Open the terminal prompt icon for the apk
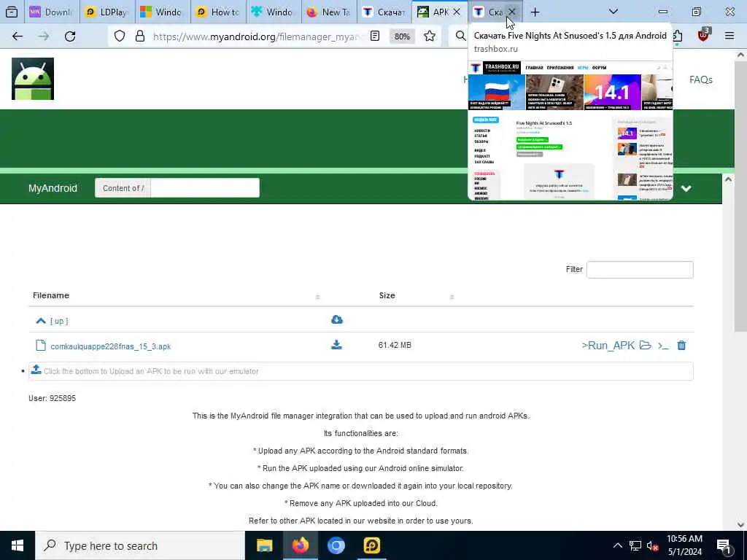 663,346
